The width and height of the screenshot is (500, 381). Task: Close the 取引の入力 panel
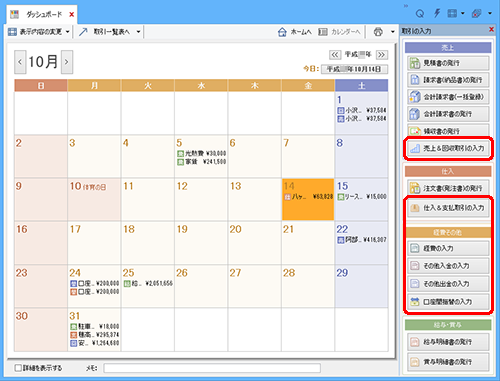[x=491, y=30]
